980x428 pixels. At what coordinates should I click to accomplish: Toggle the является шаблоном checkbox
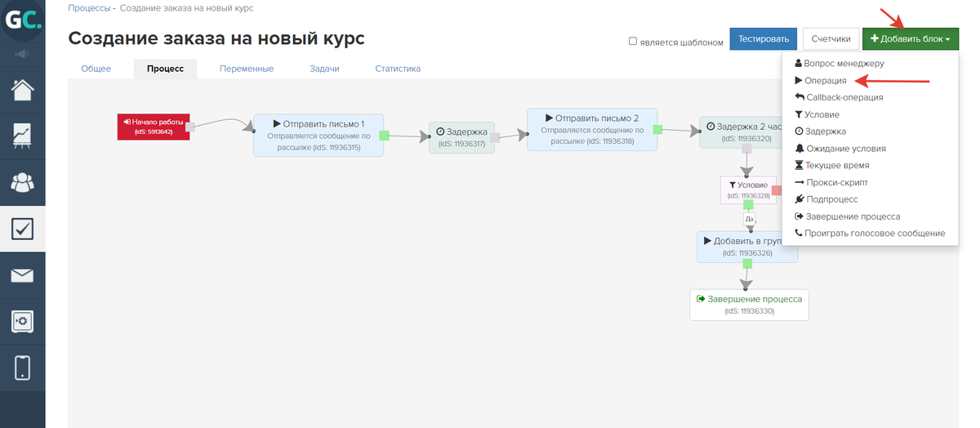tap(633, 41)
